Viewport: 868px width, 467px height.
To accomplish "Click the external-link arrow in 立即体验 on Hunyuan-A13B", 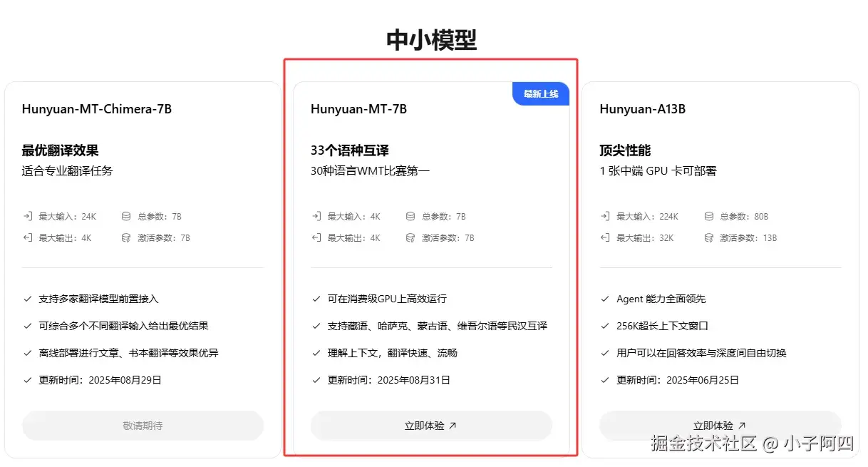I will 742,425.
